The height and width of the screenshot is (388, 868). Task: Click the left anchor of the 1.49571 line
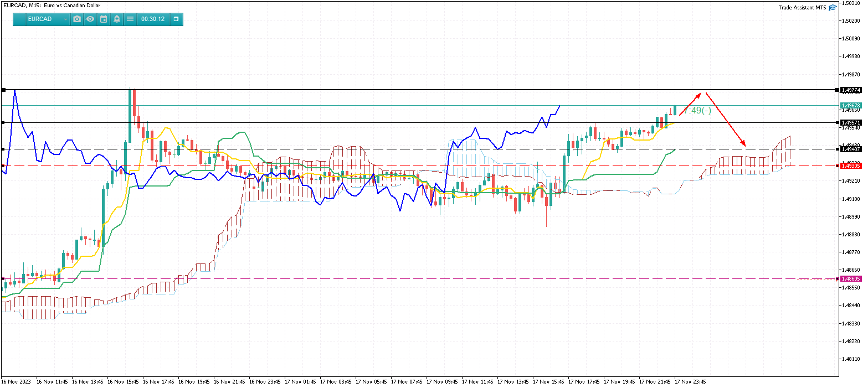click(3, 122)
